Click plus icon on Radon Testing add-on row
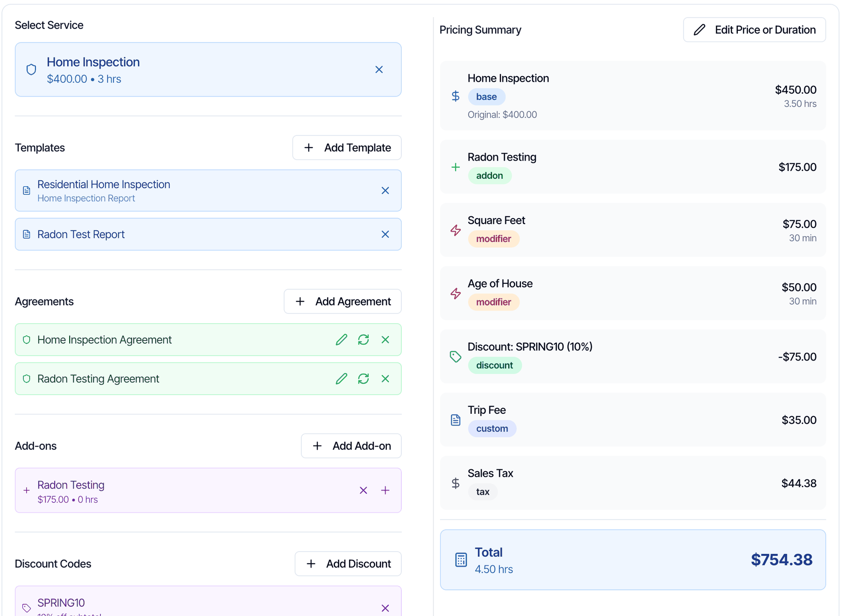 385,490
